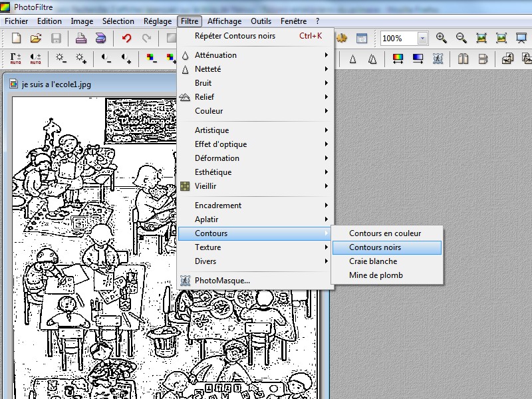Click Répéter Contours noirs entry
The image size is (532, 399).
pyautogui.click(x=235, y=36)
